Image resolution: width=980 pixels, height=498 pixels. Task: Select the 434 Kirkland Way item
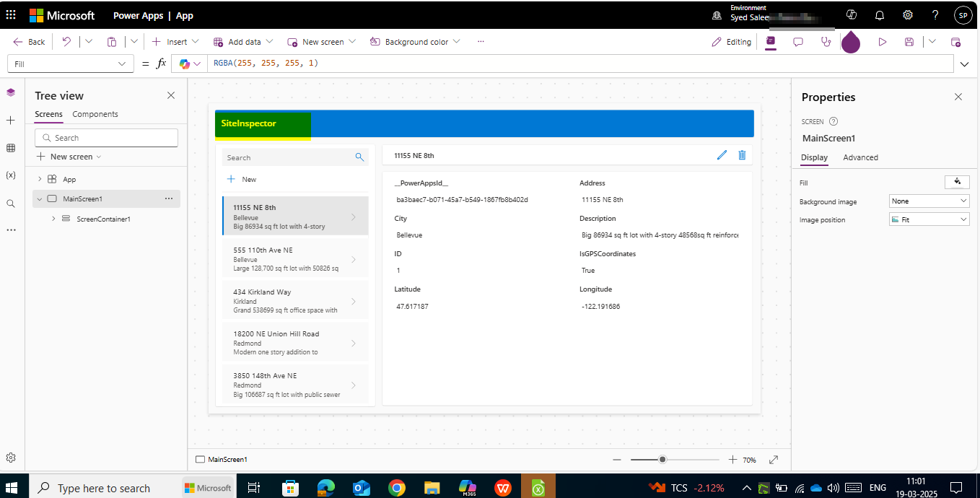[295, 301]
